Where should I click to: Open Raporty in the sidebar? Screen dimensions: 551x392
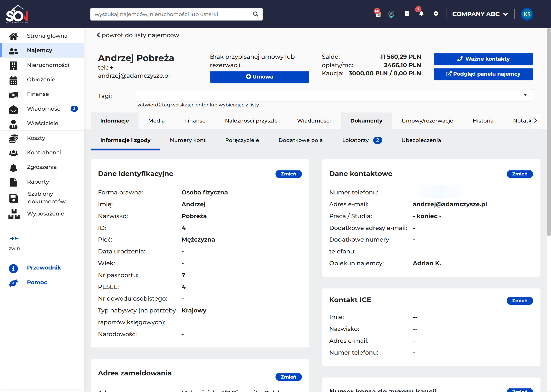(42, 182)
